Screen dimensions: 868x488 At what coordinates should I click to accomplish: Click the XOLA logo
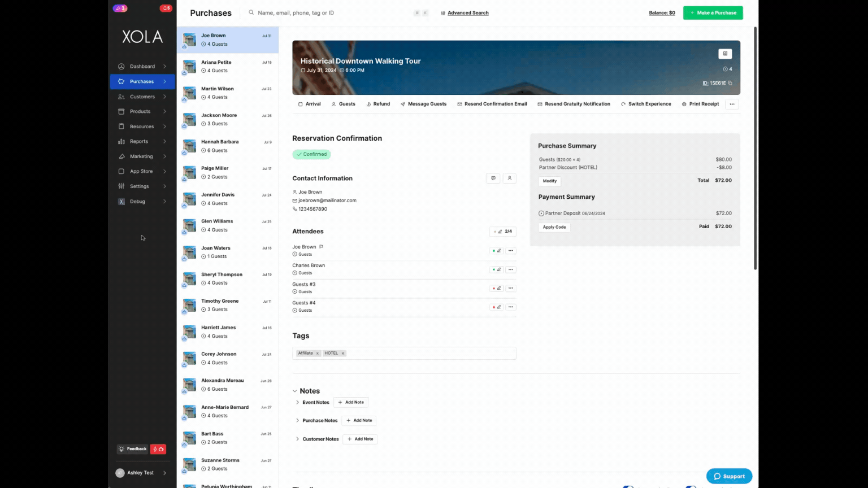coord(142,37)
